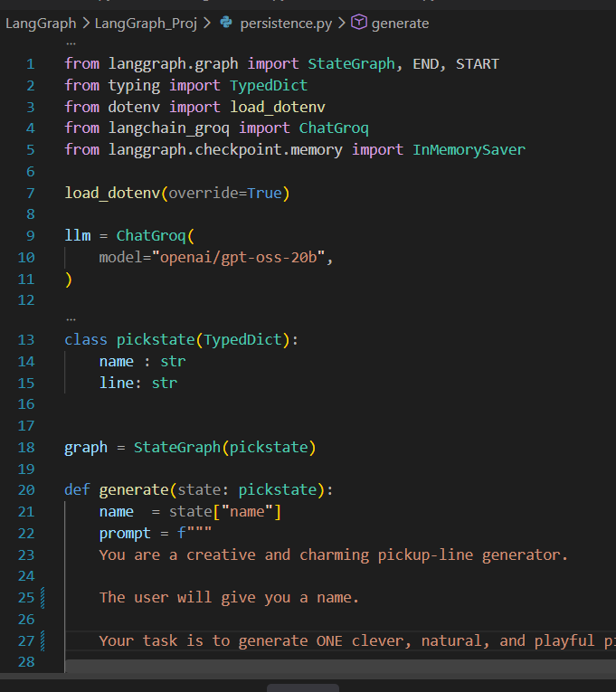Click line number 13 in gutter
616x692 pixels.
click(26, 340)
